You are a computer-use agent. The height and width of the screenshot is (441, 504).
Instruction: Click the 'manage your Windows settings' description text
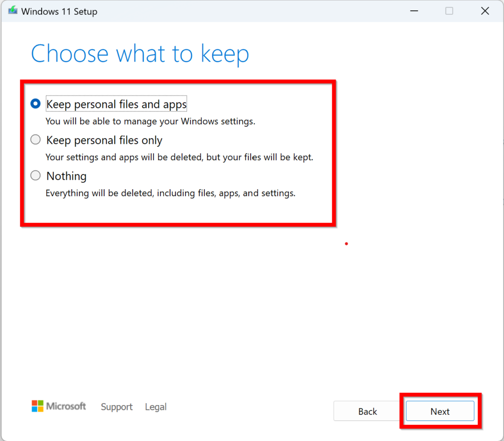pos(150,121)
